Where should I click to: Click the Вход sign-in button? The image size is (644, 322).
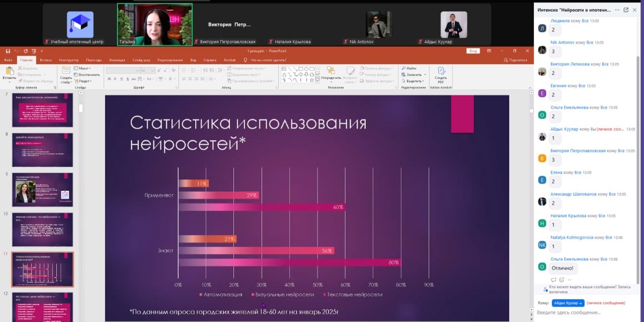472,51
